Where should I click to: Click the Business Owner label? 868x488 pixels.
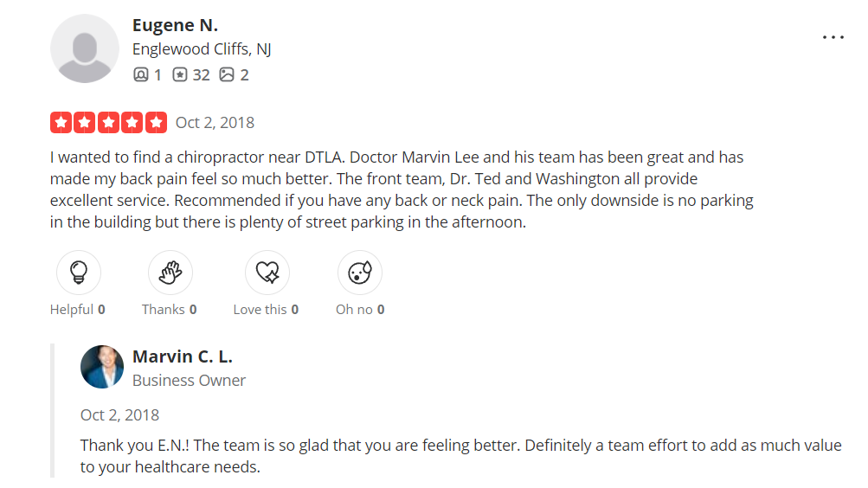189,381
